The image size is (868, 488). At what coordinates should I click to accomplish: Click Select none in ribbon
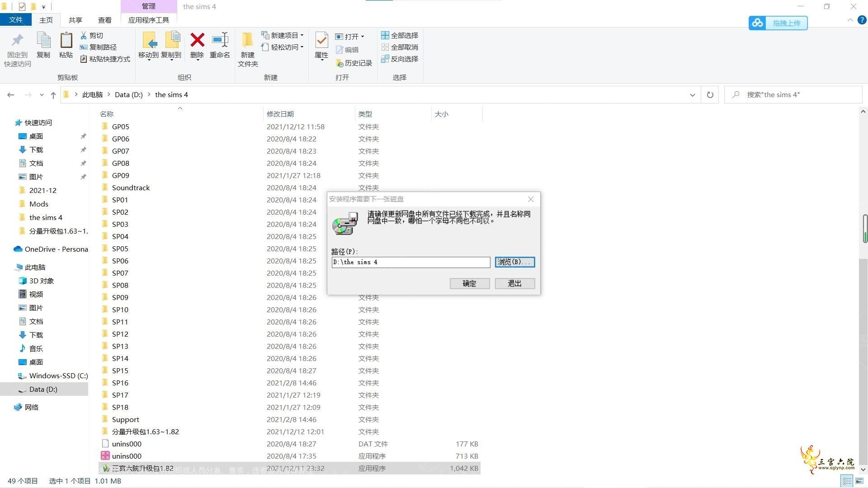coord(400,47)
